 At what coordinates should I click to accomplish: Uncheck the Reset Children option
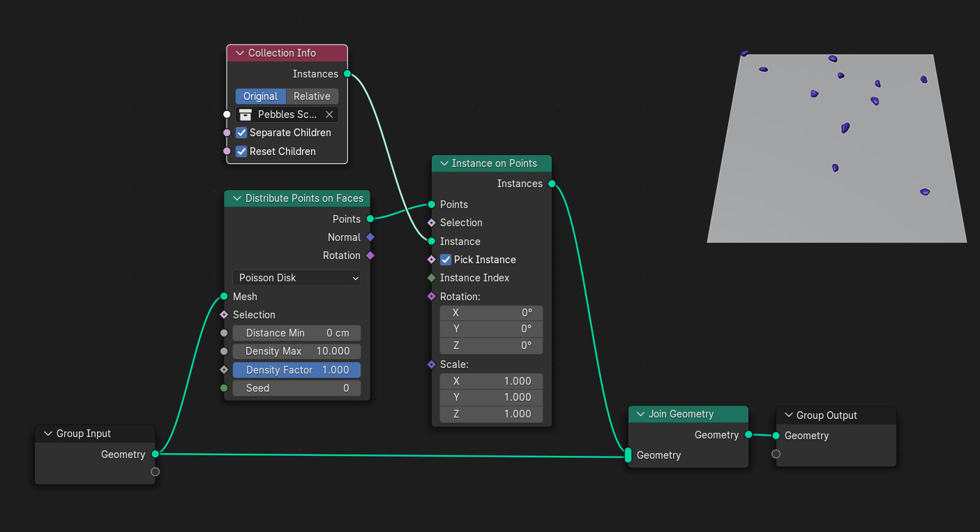point(241,152)
